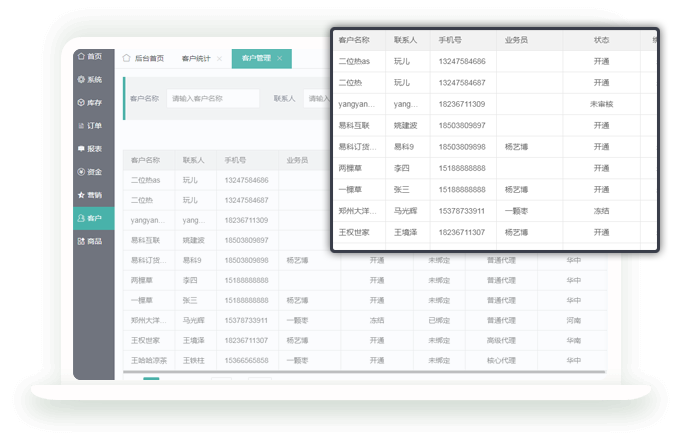Open 订单 orders in the sidebar
683x440 pixels.
pyautogui.click(x=91, y=126)
